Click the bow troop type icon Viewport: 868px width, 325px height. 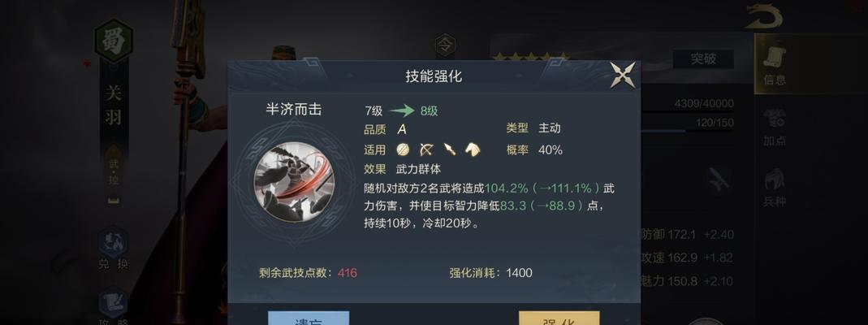pos(426,149)
